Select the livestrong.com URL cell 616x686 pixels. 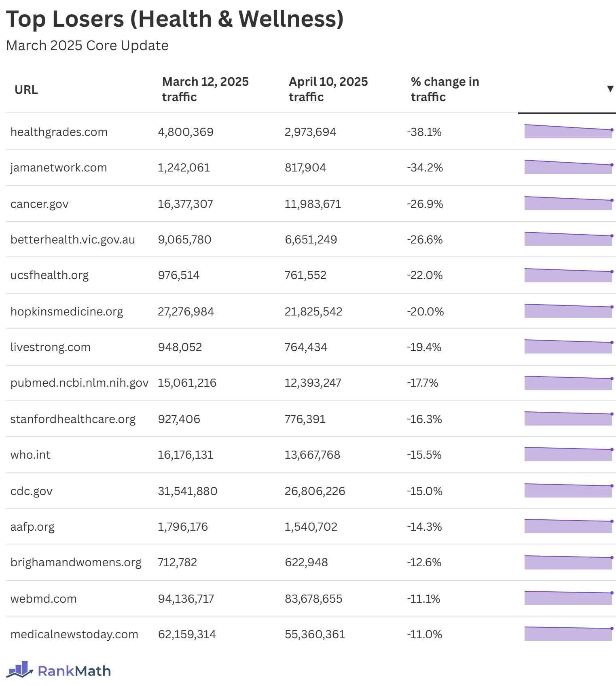(x=51, y=347)
